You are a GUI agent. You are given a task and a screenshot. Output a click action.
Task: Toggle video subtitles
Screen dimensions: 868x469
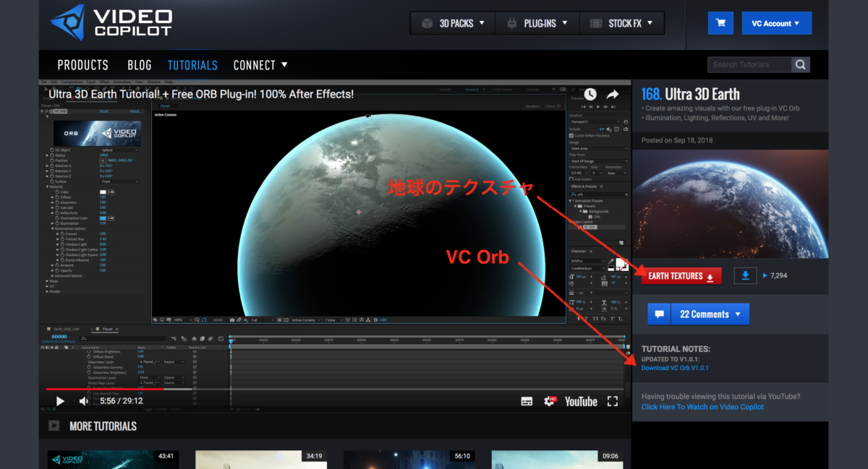(527, 401)
